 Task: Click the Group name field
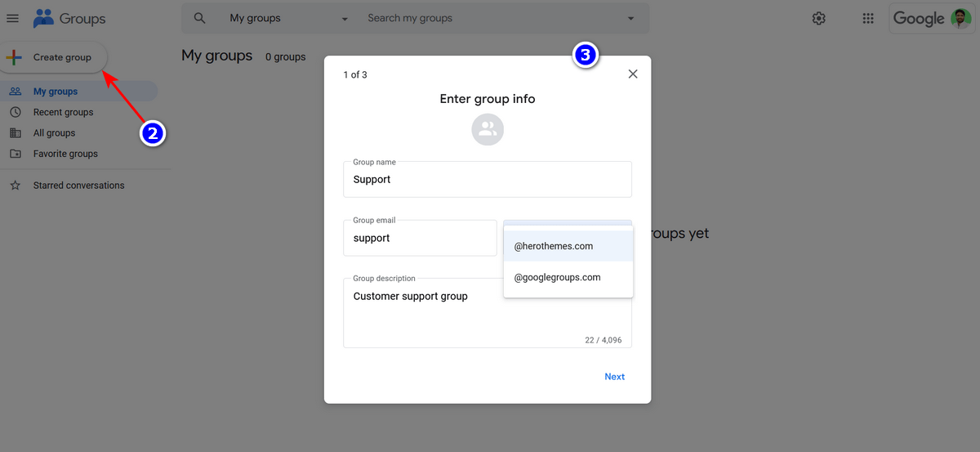click(x=488, y=179)
